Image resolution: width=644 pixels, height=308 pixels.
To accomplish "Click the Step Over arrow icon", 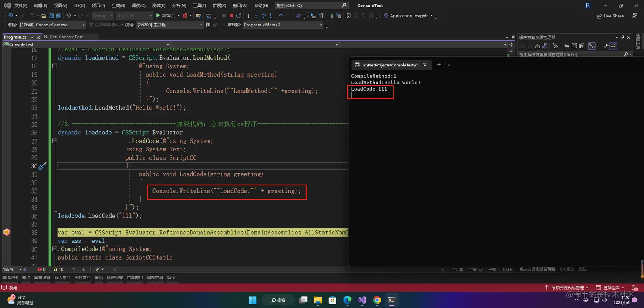I will click(263, 16).
